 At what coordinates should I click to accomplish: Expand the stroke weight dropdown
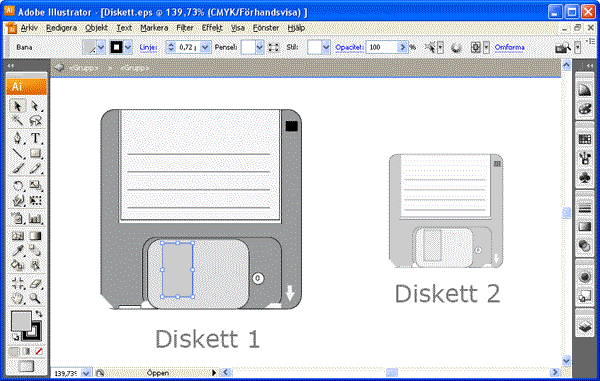(x=205, y=47)
